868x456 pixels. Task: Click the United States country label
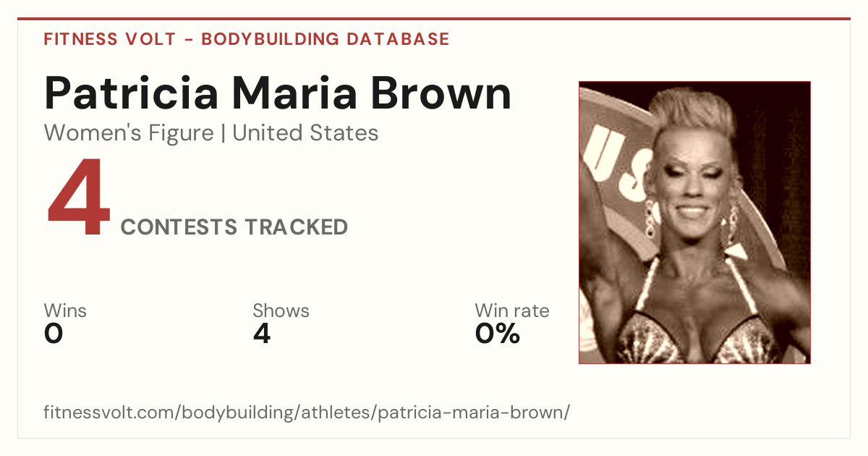click(x=305, y=133)
